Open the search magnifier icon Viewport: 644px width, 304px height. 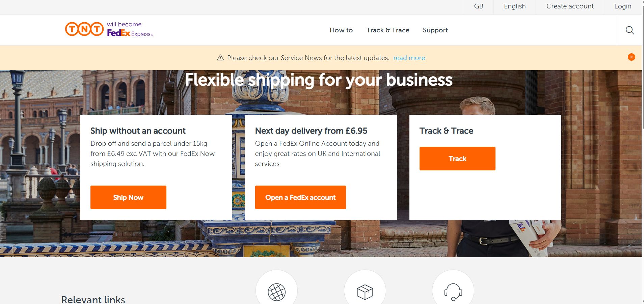[629, 30]
